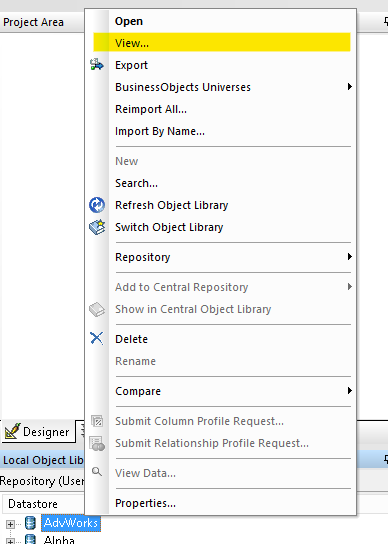Screen dimensions: 388x544
Task: Open the Repository submenu arrow
Action: pyautogui.click(x=349, y=257)
